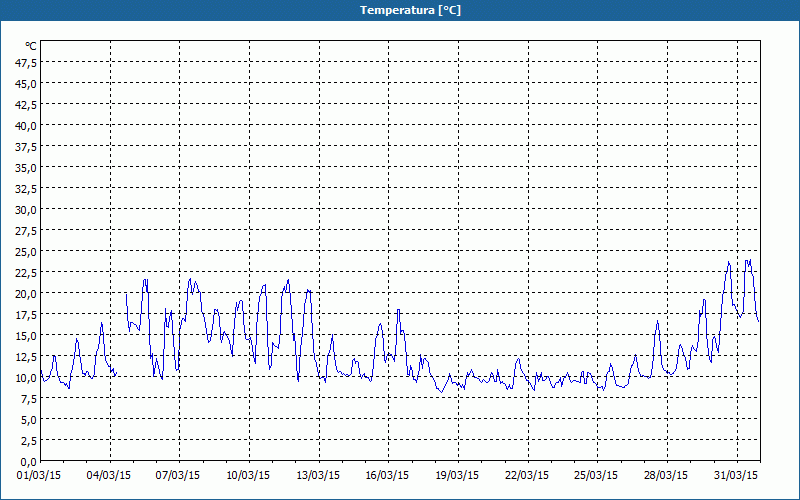
Task: Select the 2,5 axis value
Action: [x=29, y=441]
